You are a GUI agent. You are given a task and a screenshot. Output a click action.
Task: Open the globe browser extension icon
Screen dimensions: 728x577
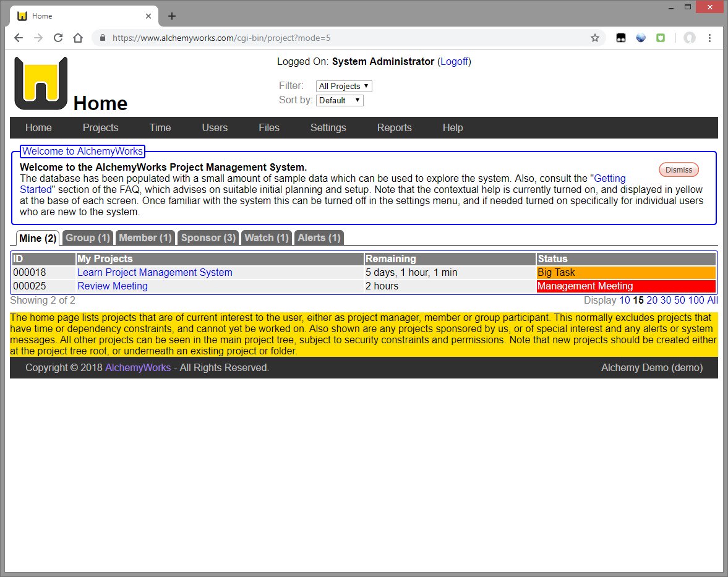pyautogui.click(x=641, y=38)
